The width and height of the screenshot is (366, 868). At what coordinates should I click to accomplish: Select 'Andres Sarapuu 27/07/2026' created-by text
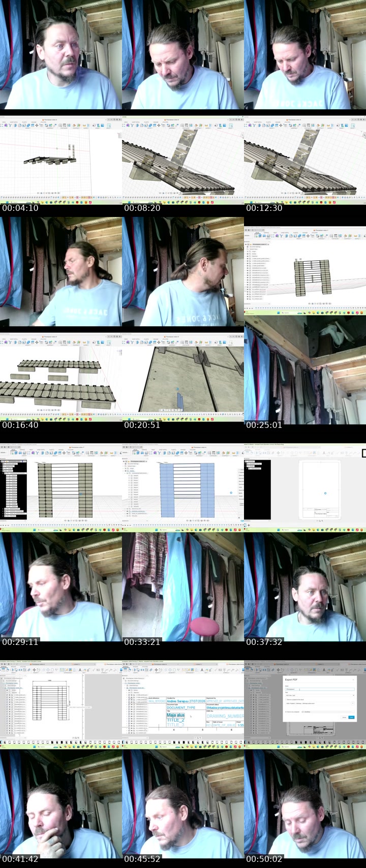[x=186, y=701]
